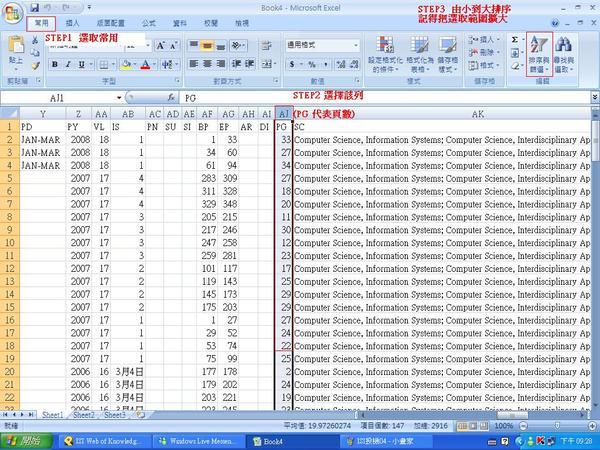The image size is (600, 450).
Task: Cut selection with scissors icon
Action: pos(35,39)
